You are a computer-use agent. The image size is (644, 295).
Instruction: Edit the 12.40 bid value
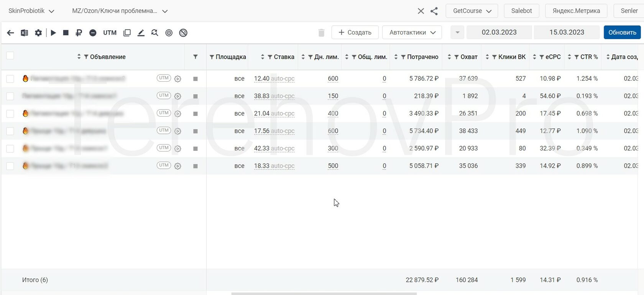pos(261,79)
